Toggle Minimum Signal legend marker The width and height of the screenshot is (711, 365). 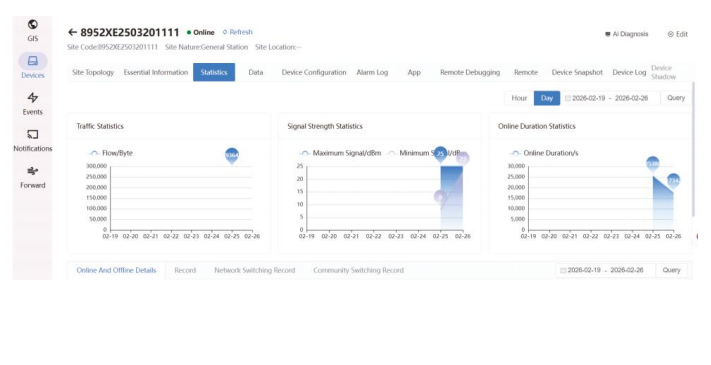pos(392,153)
